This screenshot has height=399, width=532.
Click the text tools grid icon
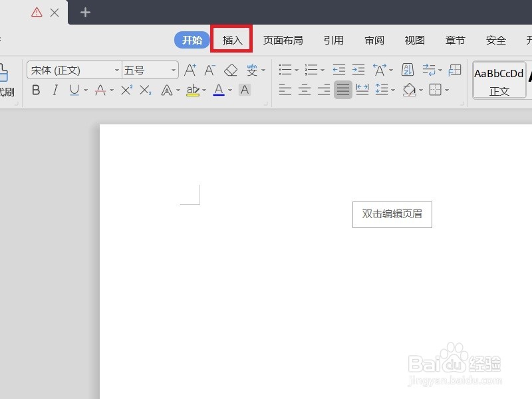[455, 70]
